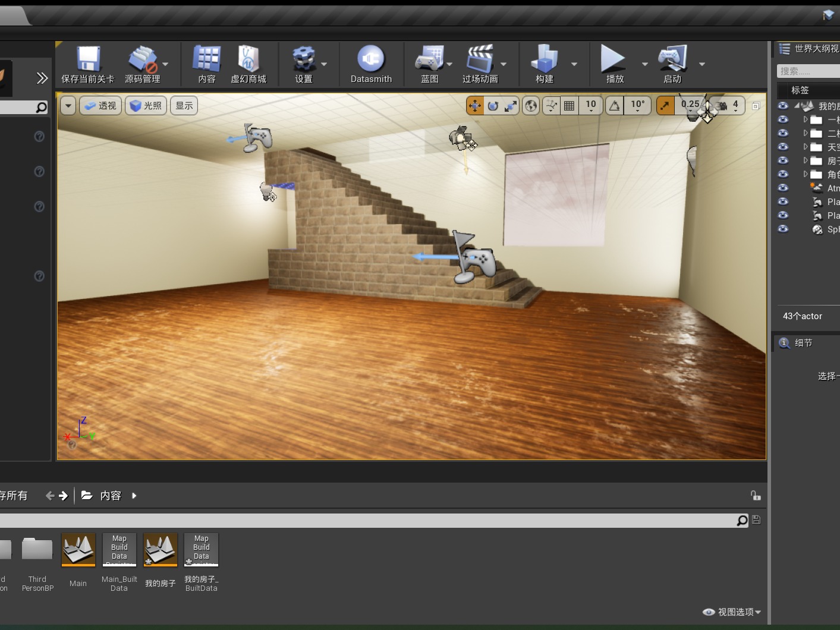Open the 我的房子 asset thumbnail
Viewport: 840px width, 630px height.
pyautogui.click(x=160, y=550)
